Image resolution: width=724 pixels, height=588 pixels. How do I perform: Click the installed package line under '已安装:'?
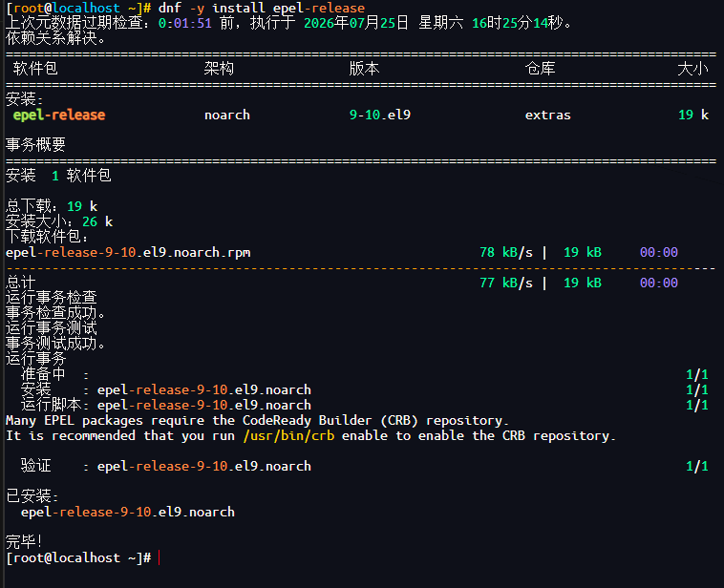coord(128,512)
